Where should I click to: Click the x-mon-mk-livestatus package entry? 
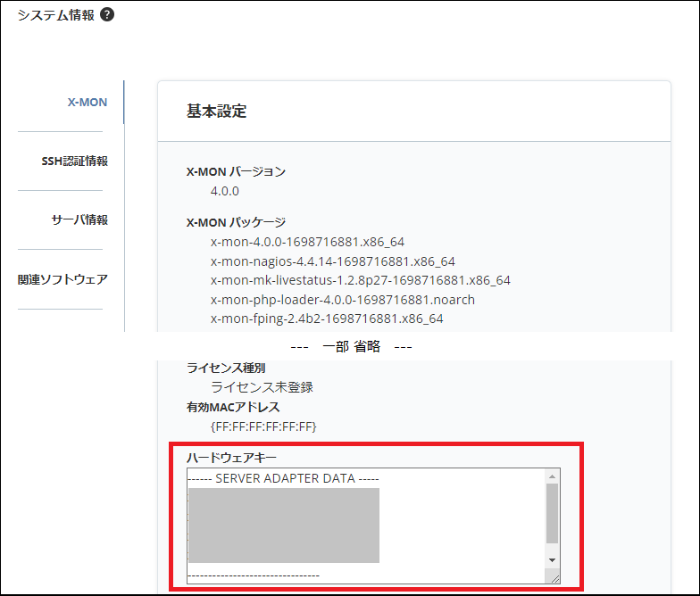pos(360,280)
